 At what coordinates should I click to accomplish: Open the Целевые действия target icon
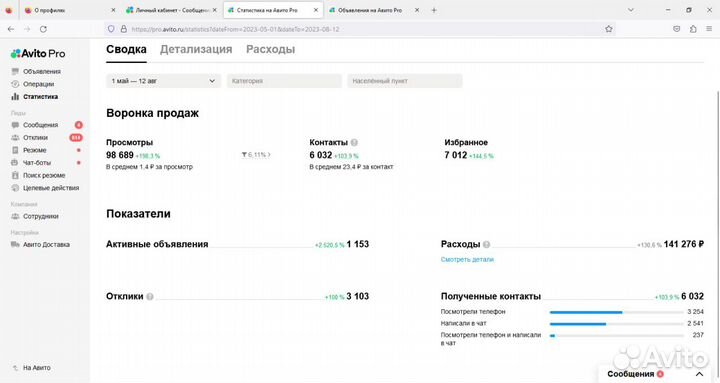coord(15,188)
